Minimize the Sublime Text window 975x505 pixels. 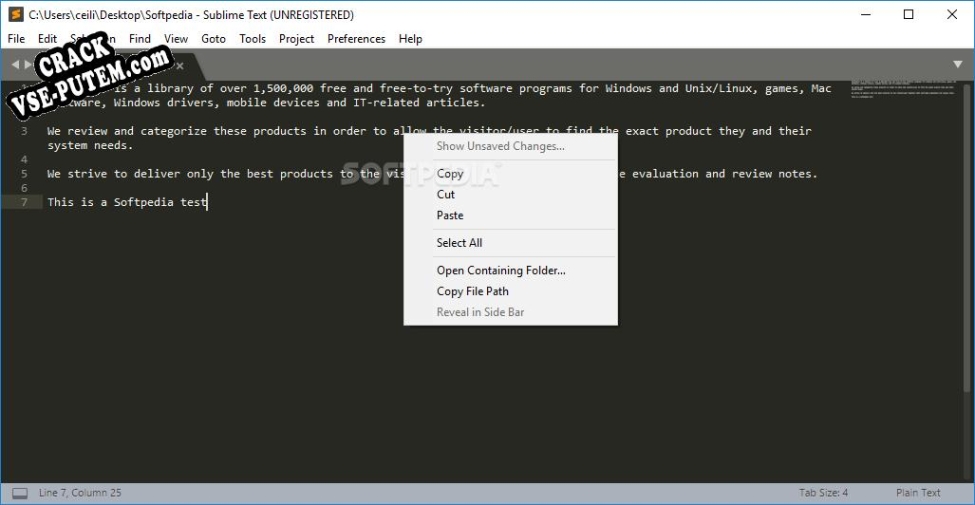coord(862,15)
